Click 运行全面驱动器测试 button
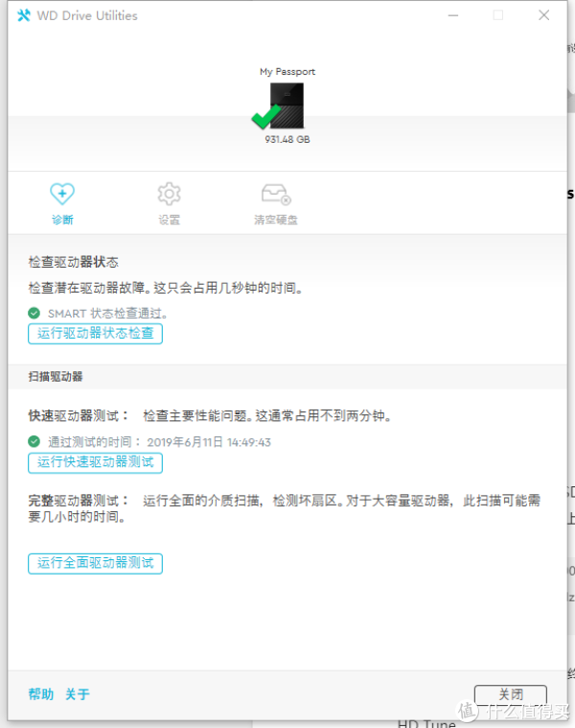This screenshot has height=728, width=575. coord(95,563)
